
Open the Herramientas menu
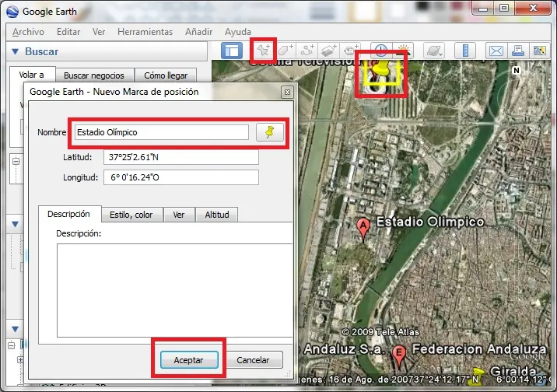coord(145,32)
